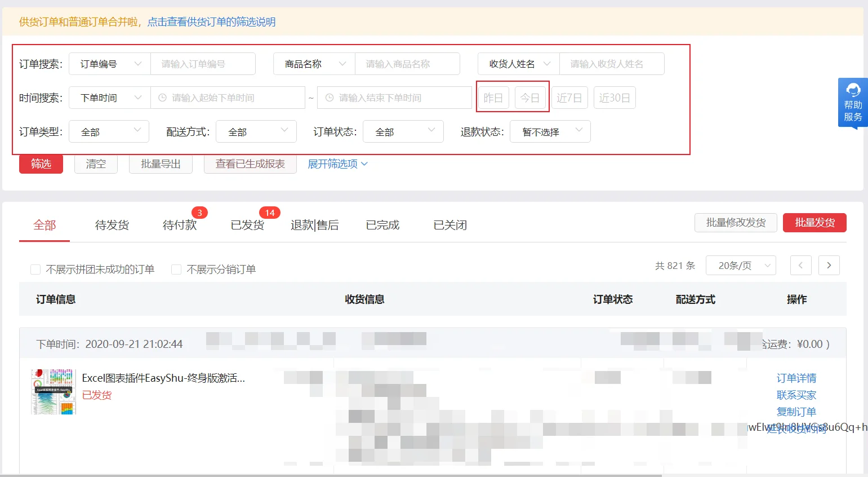Go to next page of orders
This screenshot has height=477, width=868.
829,265
